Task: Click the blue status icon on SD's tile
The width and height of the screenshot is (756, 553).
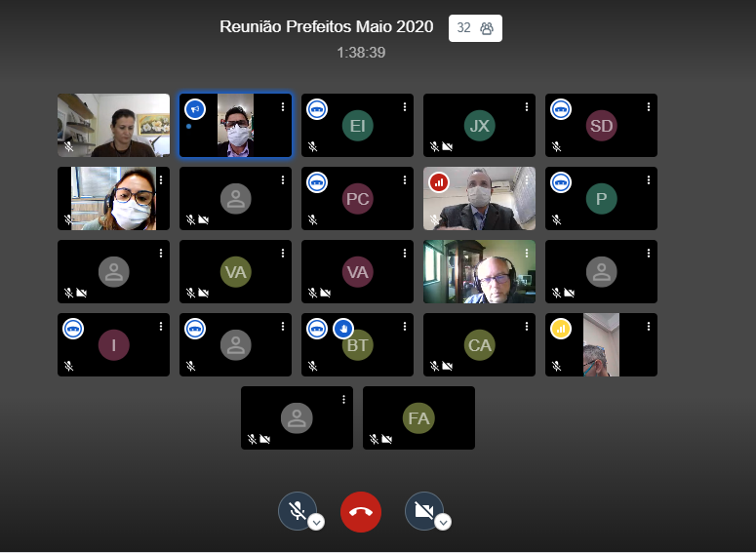Action: coord(561,109)
